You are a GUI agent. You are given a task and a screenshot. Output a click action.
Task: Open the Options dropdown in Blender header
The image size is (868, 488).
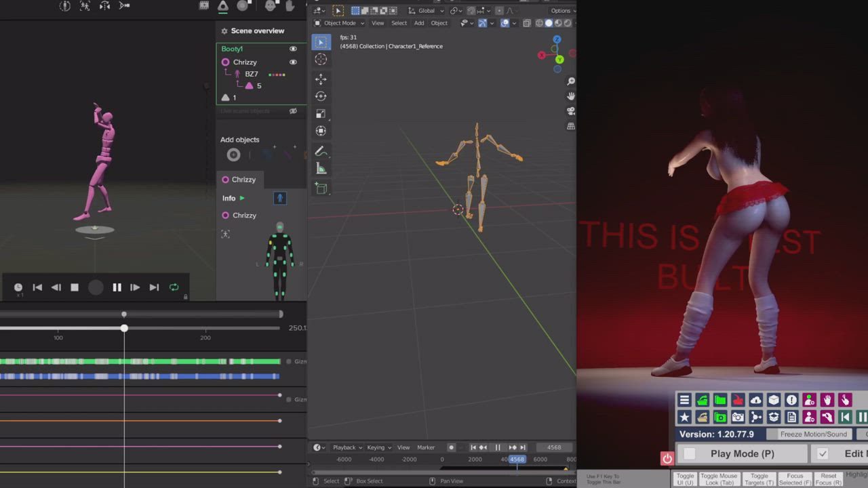pos(562,11)
